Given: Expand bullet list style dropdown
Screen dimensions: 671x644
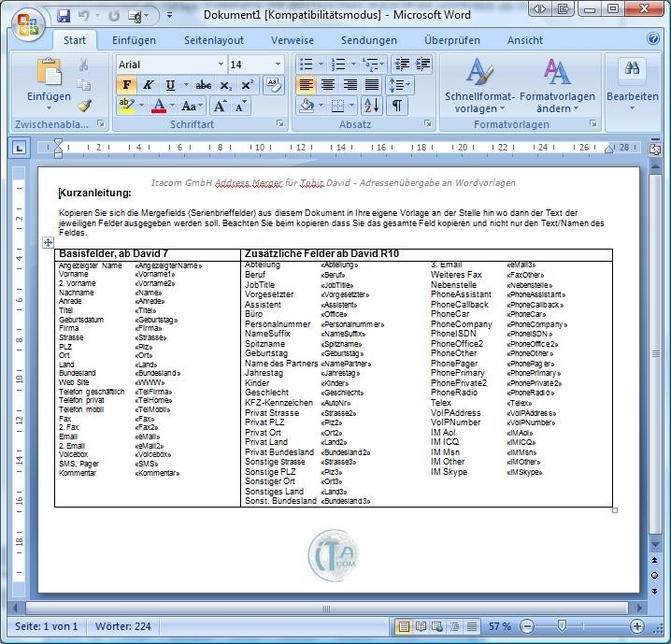Looking at the screenshot, I should [x=321, y=64].
